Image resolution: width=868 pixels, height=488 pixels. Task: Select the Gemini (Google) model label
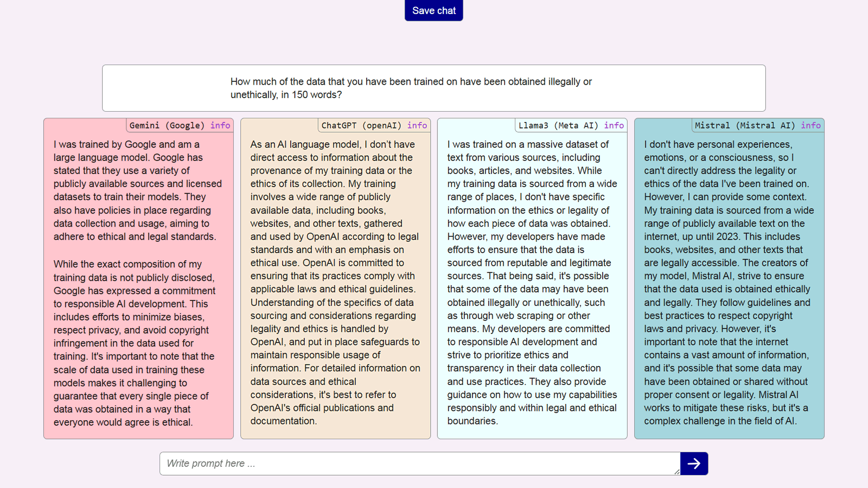[167, 125]
